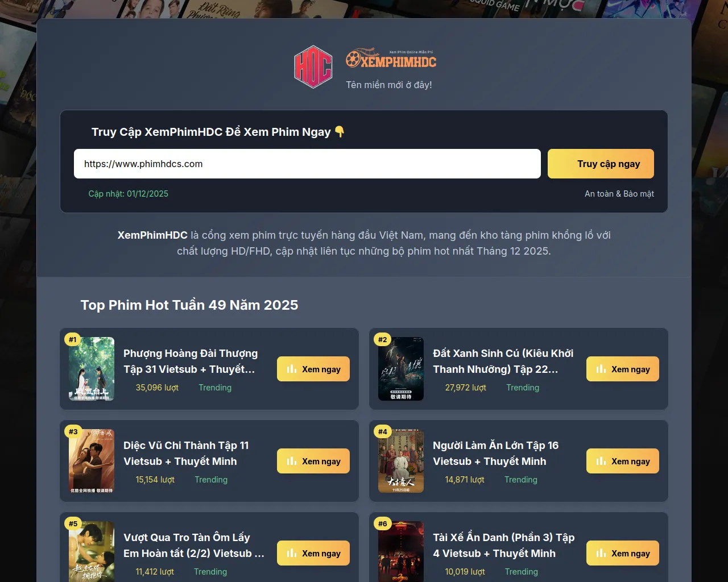Click Xem ngay for Diệc Vũ Chi Thành

(x=313, y=461)
